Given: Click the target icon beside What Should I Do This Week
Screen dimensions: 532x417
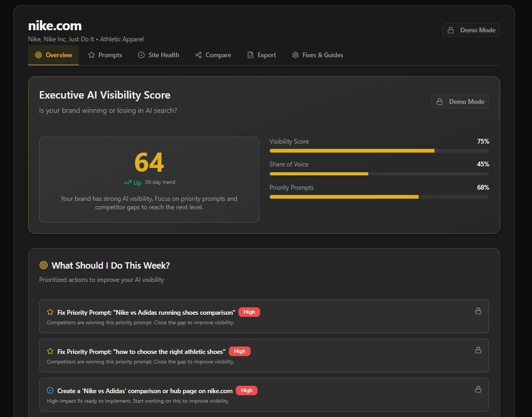Looking at the screenshot, I should pyautogui.click(x=43, y=265).
